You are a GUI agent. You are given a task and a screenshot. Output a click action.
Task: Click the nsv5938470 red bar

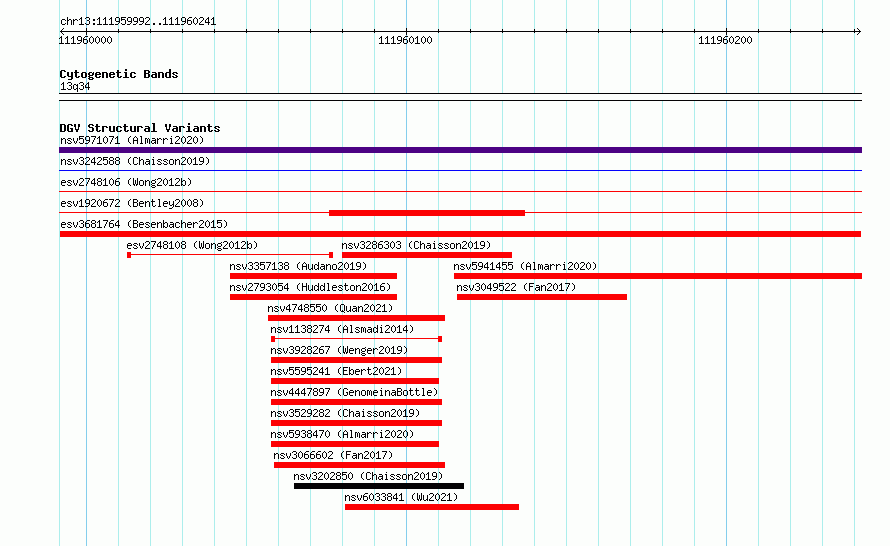click(x=355, y=444)
